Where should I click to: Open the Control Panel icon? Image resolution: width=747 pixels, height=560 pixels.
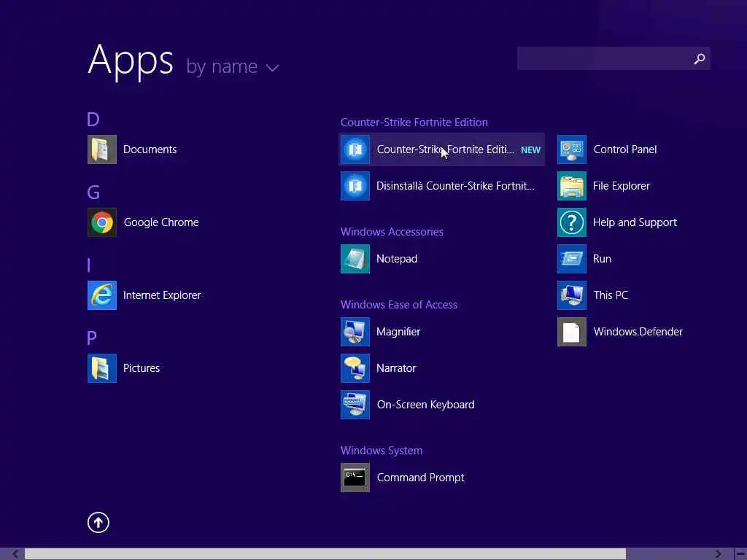[572, 149]
